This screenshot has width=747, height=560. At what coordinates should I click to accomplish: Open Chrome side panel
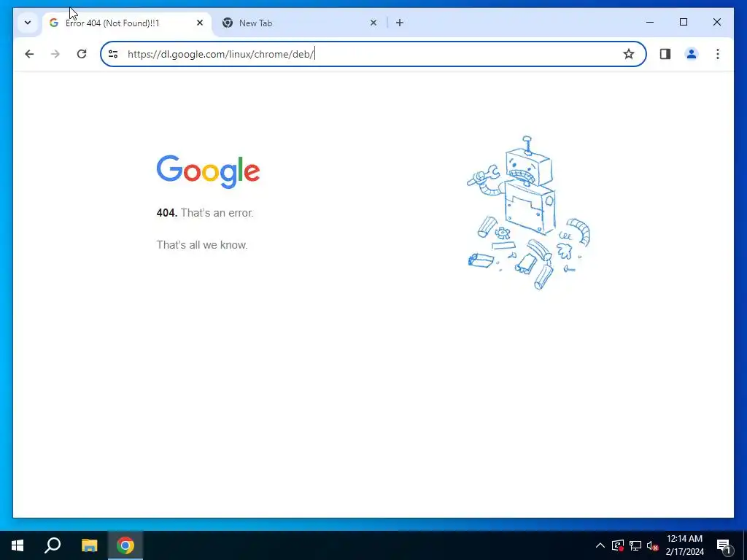point(665,54)
